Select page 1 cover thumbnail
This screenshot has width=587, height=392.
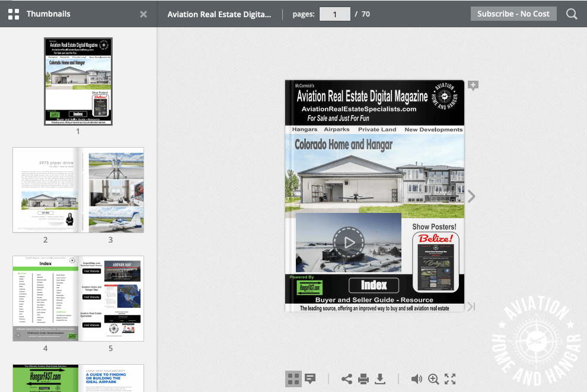point(78,81)
